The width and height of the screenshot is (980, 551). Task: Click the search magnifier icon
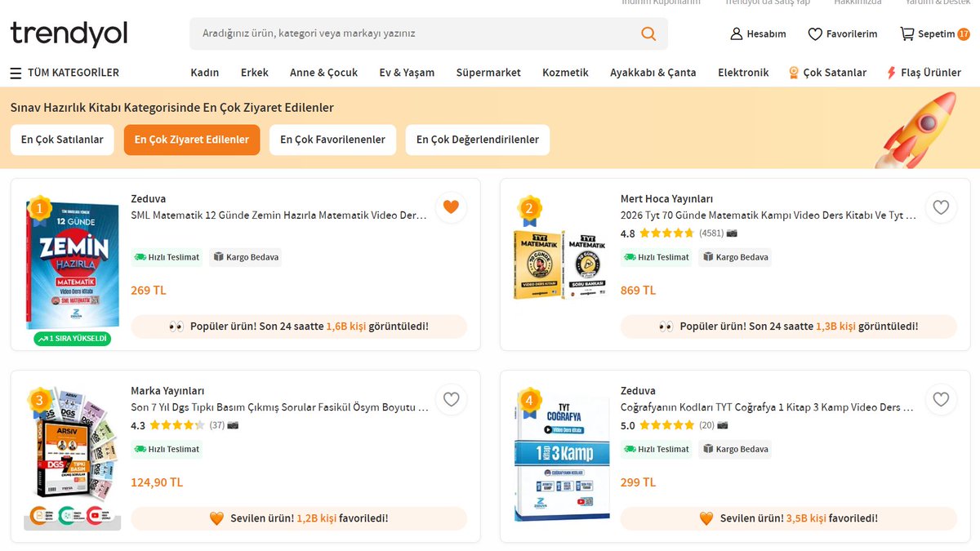pos(648,33)
